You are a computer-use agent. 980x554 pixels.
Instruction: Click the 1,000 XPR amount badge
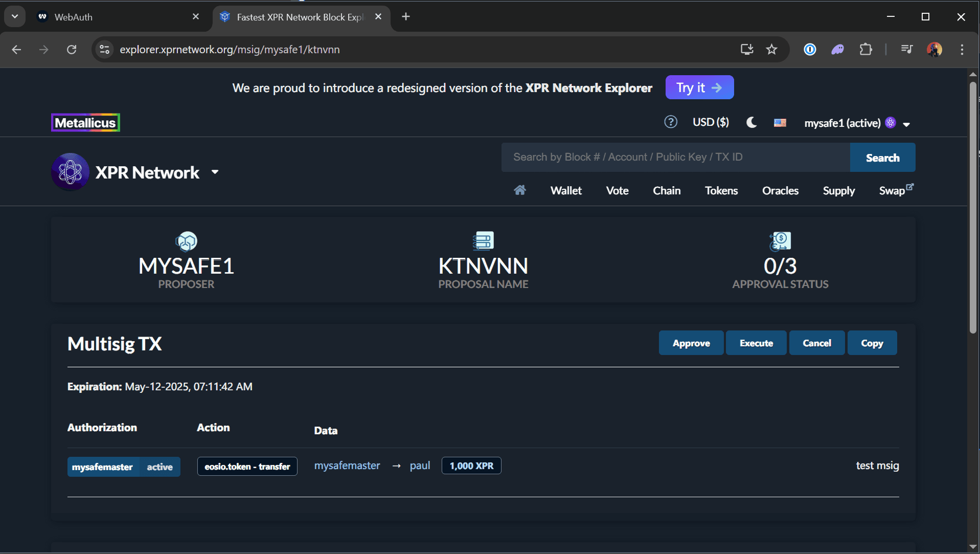[x=471, y=466]
